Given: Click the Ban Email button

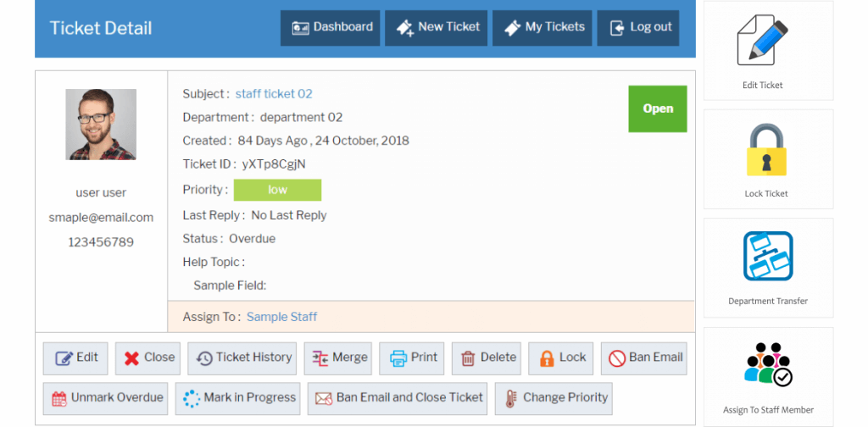Looking at the screenshot, I should point(644,358).
